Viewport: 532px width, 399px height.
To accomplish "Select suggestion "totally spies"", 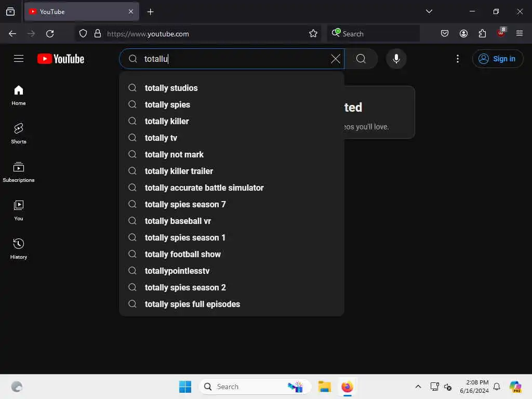I will 232,104.
